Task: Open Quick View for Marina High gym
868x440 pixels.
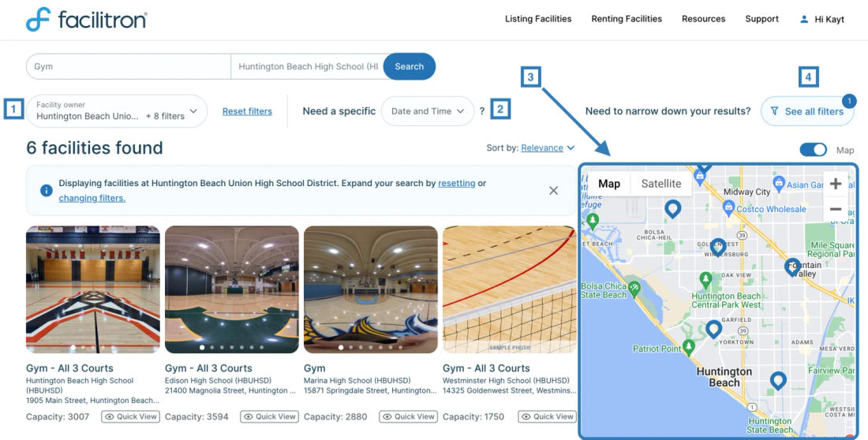Action: (x=409, y=416)
